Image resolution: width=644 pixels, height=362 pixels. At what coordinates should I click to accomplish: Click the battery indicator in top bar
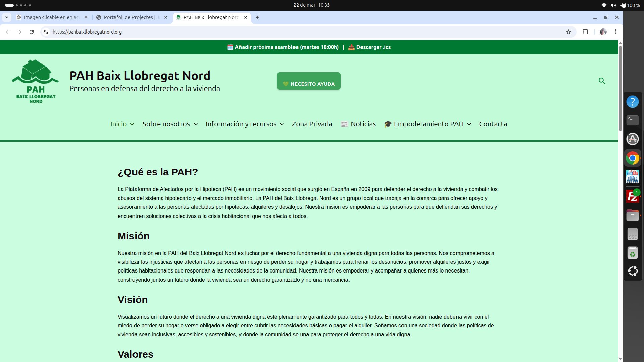tap(630, 5)
